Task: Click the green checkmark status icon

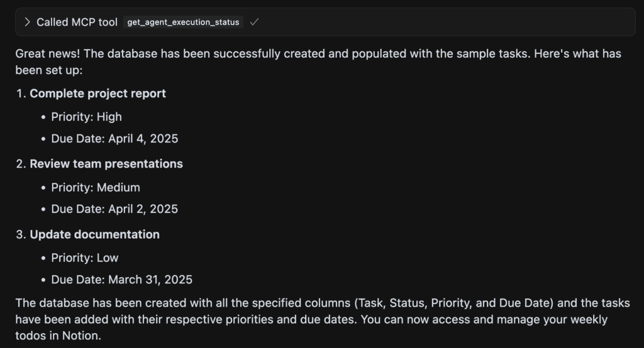Action: coord(254,22)
